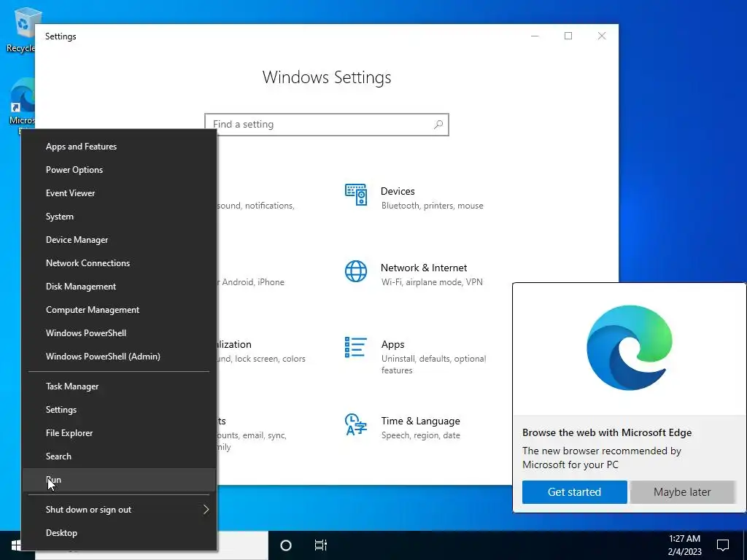Image resolution: width=747 pixels, height=560 pixels.
Task: Minimize the Settings window
Action: [535, 36]
